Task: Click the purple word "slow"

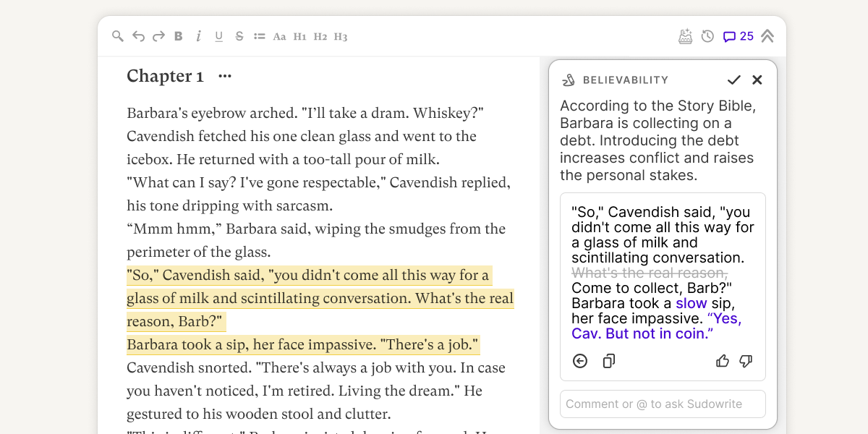Action: pos(692,303)
